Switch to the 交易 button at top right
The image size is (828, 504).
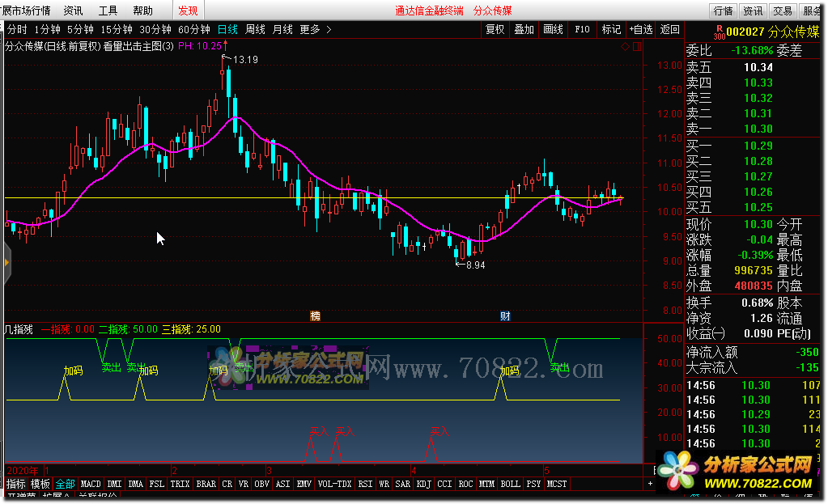[782, 11]
